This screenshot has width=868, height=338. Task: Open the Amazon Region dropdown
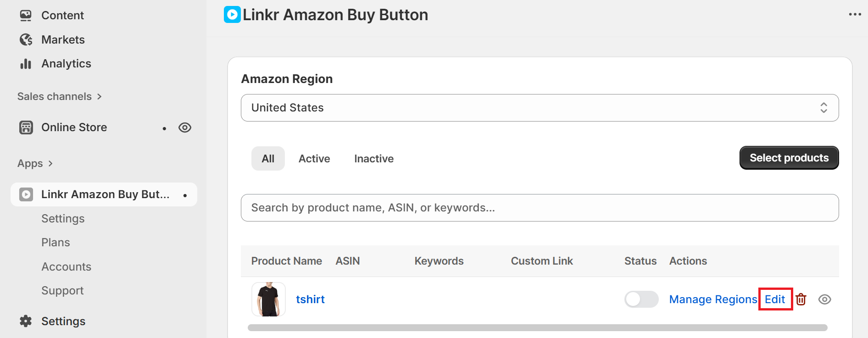540,108
